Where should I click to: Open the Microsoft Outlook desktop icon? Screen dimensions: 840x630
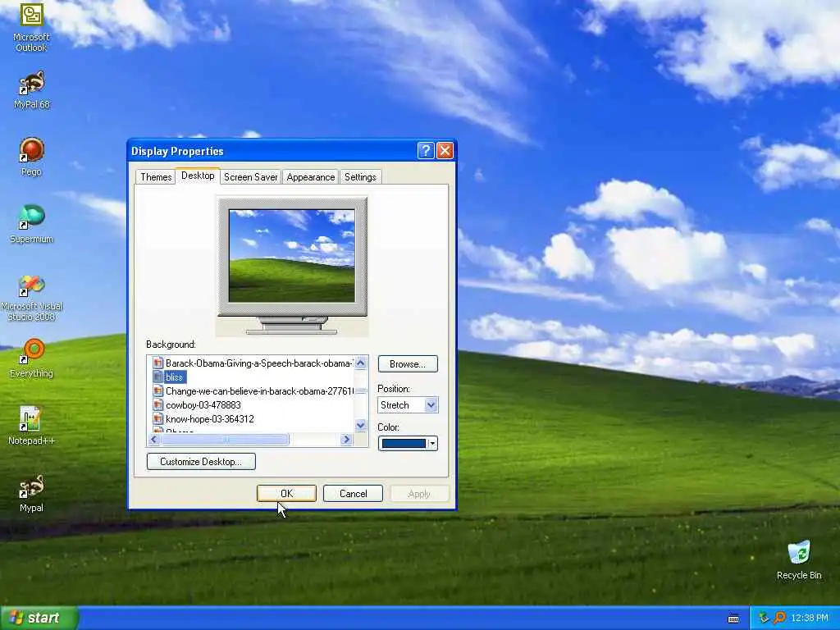[31, 27]
